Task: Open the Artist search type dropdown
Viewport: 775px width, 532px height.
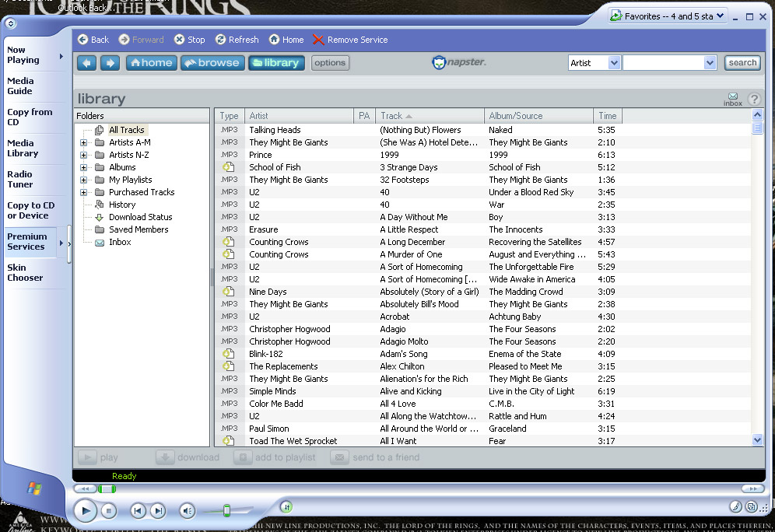Action: [x=614, y=63]
